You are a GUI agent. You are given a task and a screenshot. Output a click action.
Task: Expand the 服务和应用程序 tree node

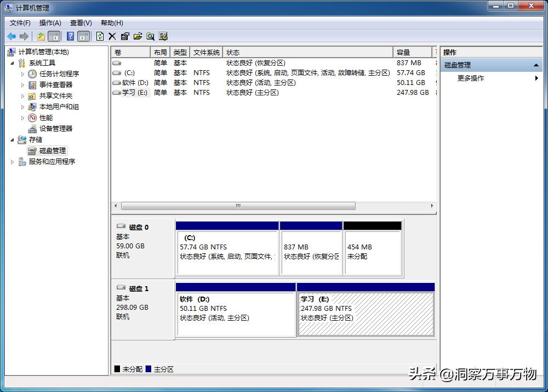12,161
